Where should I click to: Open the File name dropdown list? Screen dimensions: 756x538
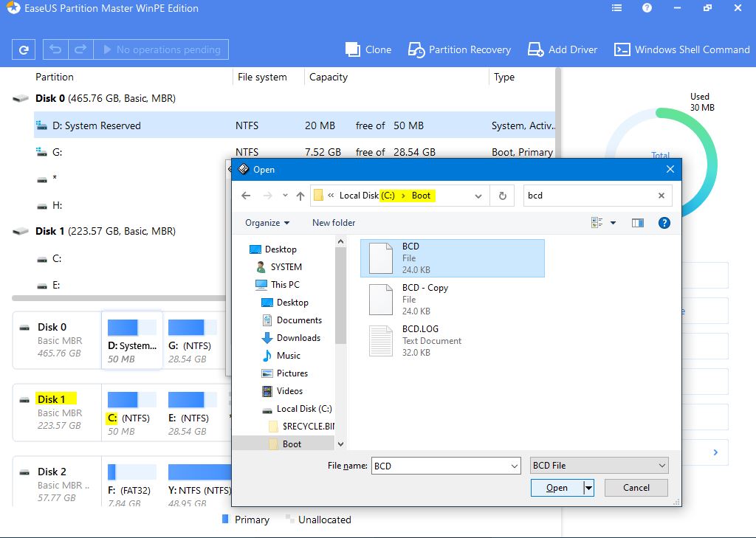[515, 466]
